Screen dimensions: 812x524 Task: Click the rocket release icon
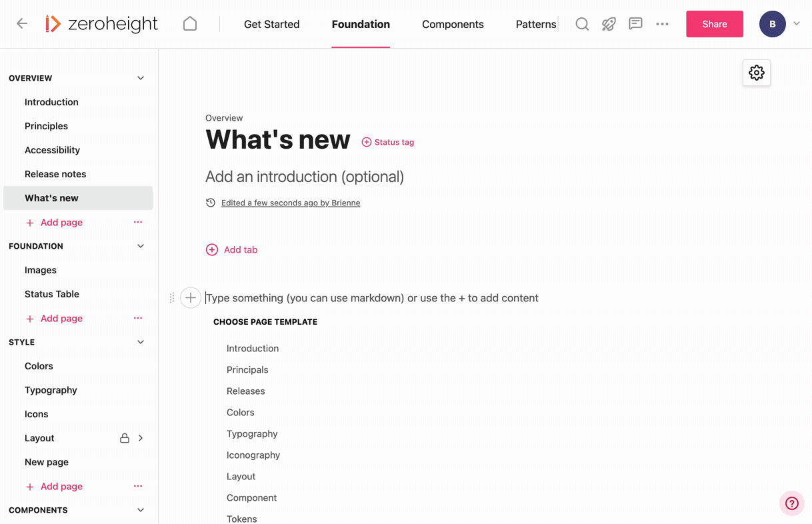click(609, 24)
